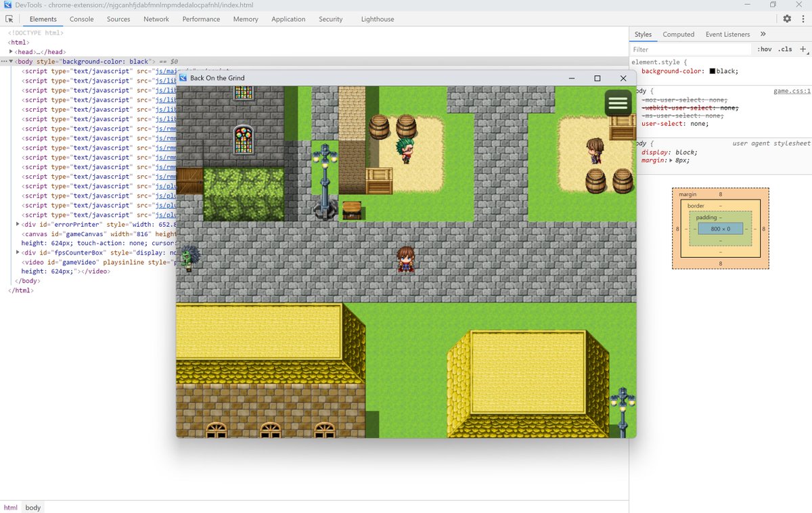
Task: Expand the margin shorthand property triangle
Action: pos(671,160)
